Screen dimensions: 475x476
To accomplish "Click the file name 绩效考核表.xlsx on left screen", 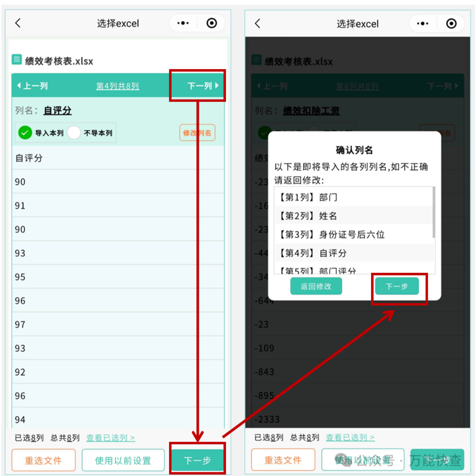I will [x=59, y=61].
